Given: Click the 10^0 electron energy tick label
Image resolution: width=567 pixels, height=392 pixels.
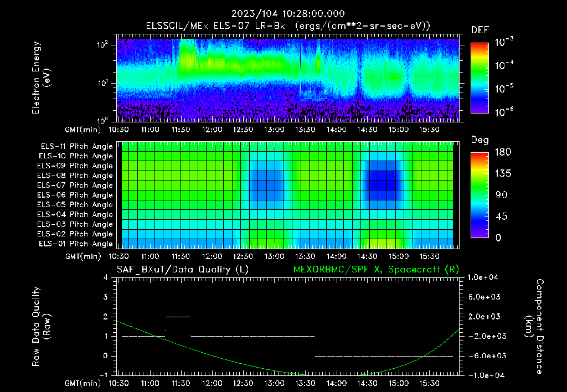Looking at the screenshot, I should tap(102, 120).
